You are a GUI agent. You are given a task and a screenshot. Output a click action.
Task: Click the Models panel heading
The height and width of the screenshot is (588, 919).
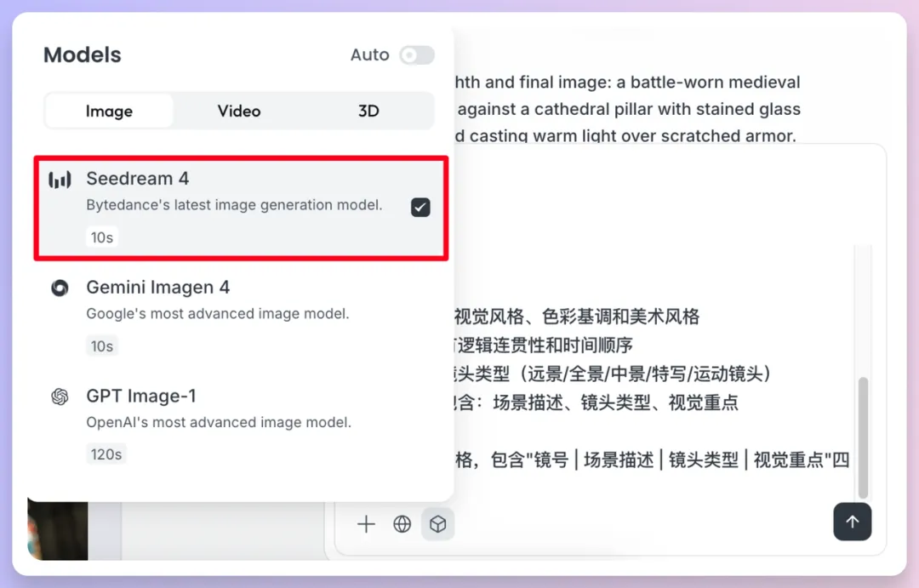point(82,55)
